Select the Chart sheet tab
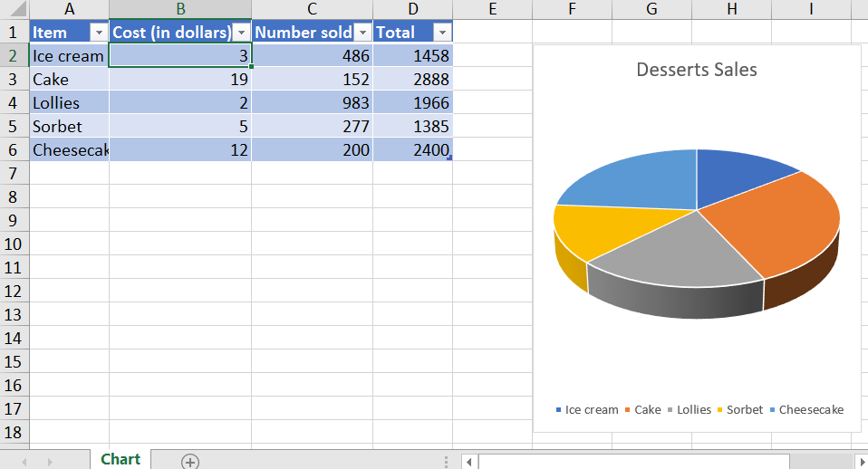 [x=121, y=459]
